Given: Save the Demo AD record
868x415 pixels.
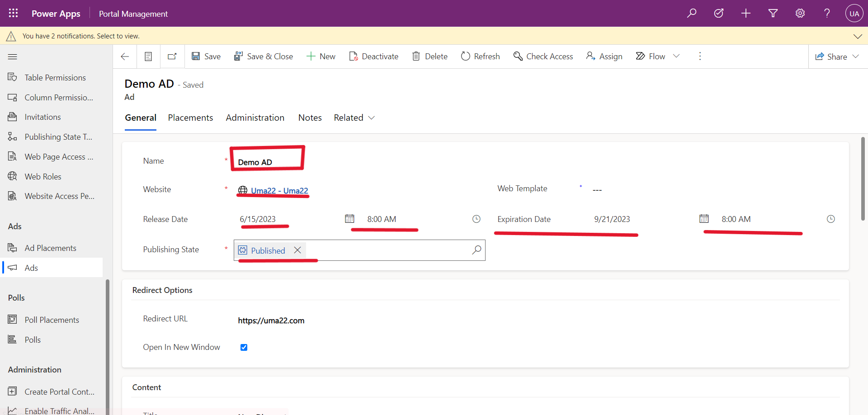Looking at the screenshot, I should [206, 57].
